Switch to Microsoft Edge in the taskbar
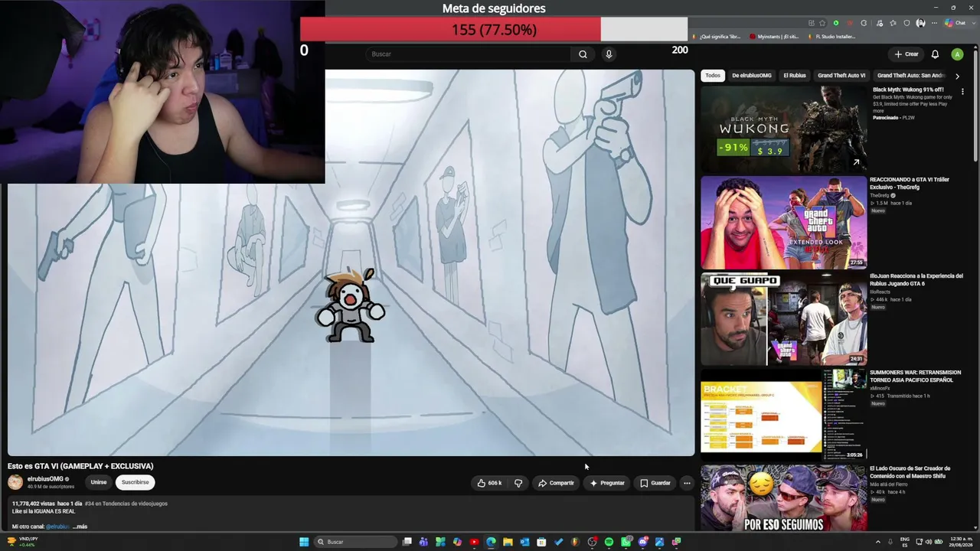Viewport: 980px width, 551px height. click(491, 542)
